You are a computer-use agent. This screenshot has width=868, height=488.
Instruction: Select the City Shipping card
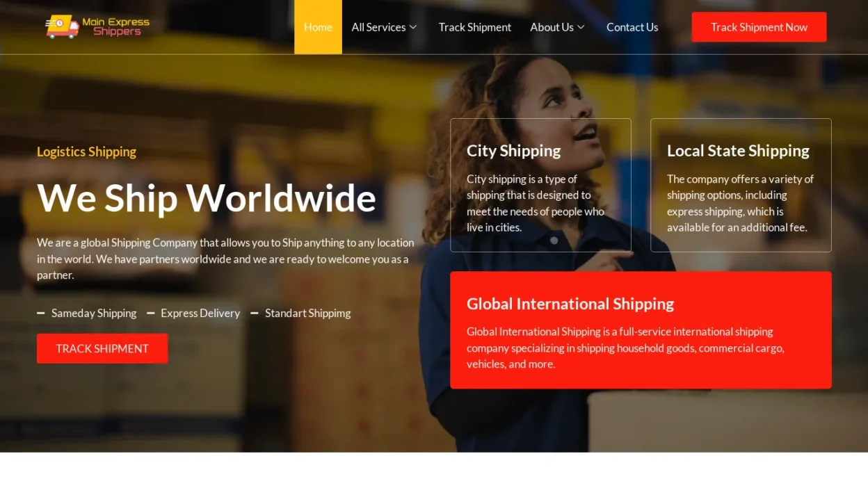click(540, 202)
